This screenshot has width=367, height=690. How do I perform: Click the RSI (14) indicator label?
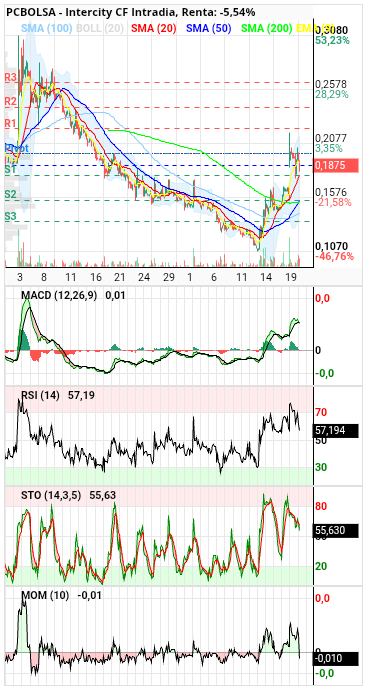tap(40, 396)
